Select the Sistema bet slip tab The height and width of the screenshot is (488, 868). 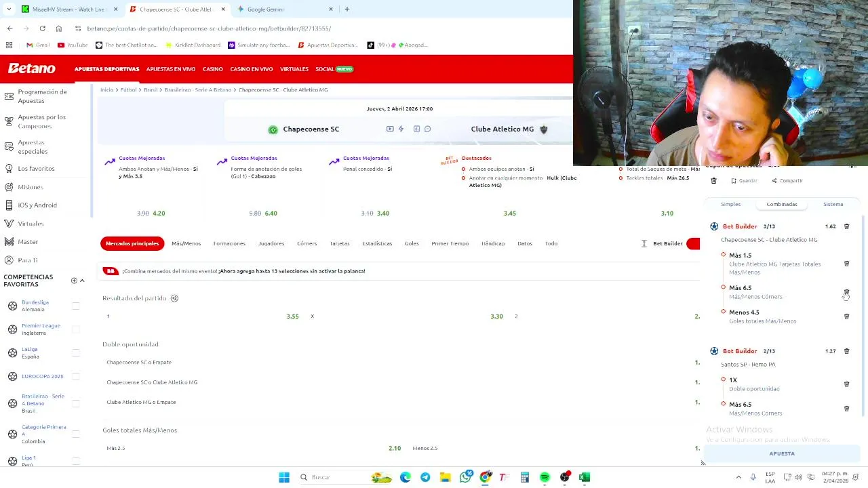(x=833, y=204)
